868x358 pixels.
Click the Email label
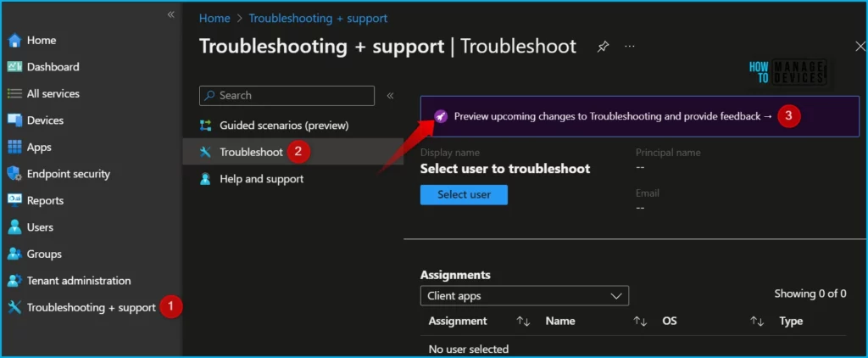pos(647,193)
